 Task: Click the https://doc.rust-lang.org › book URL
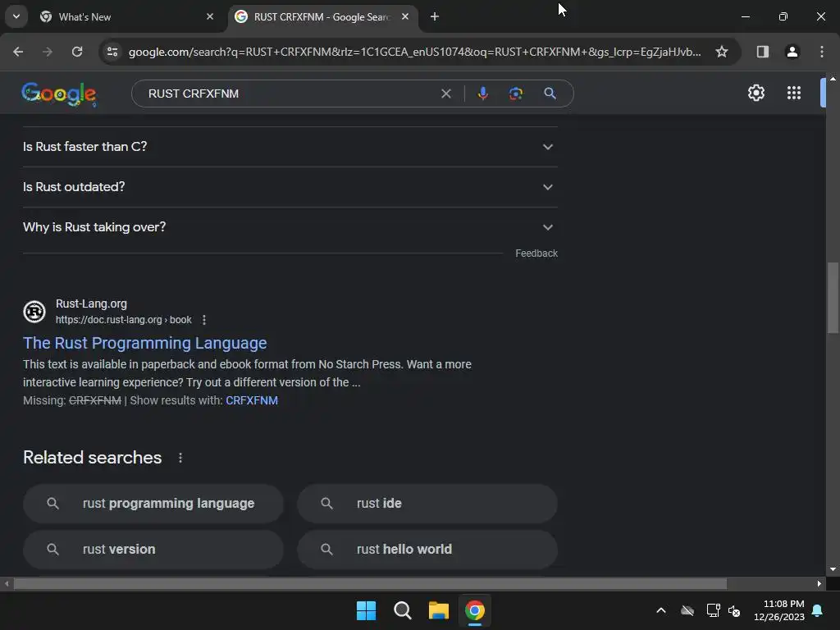point(124,320)
